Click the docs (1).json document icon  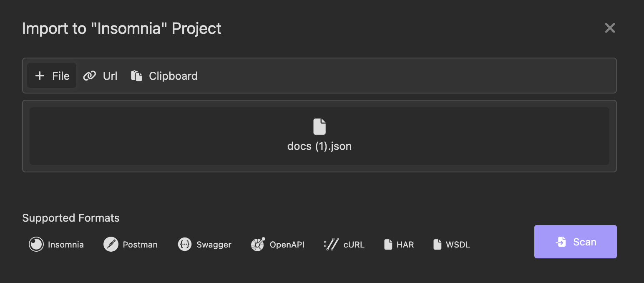[x=319, y=126]
